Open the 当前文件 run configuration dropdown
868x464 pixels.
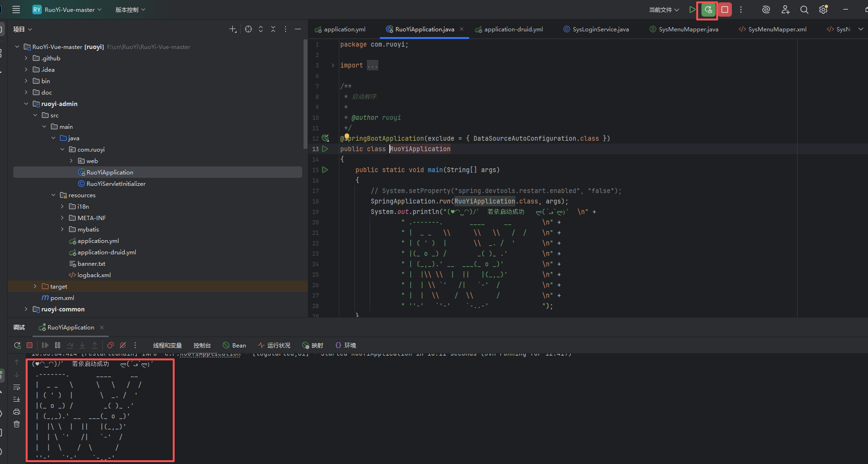click(664, 10)
